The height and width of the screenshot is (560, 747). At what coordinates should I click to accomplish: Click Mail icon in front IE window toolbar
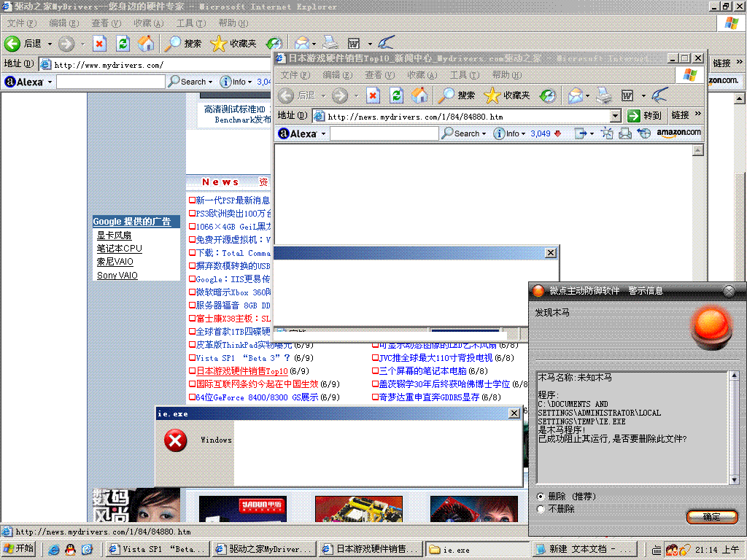[576, 96]
